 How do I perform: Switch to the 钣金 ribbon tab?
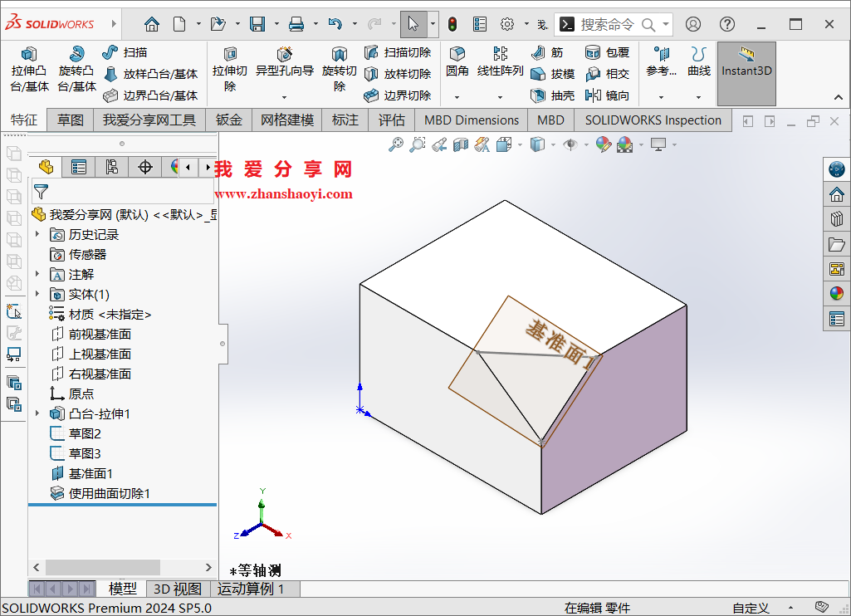click(228, 120)
